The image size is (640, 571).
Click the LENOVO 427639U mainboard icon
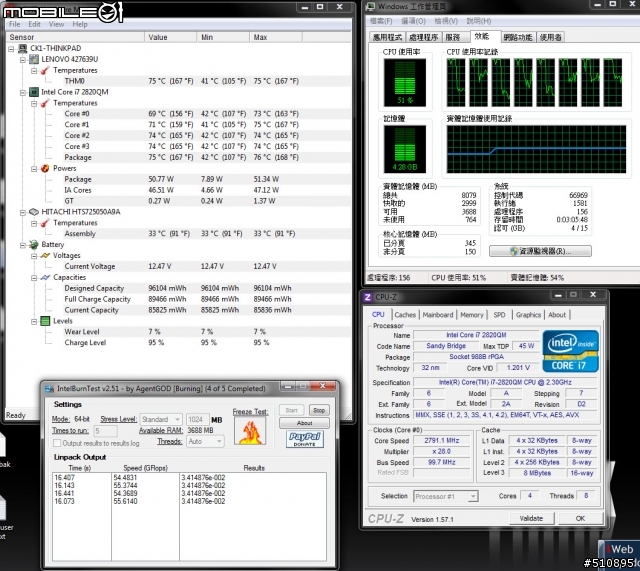[34, 59]
